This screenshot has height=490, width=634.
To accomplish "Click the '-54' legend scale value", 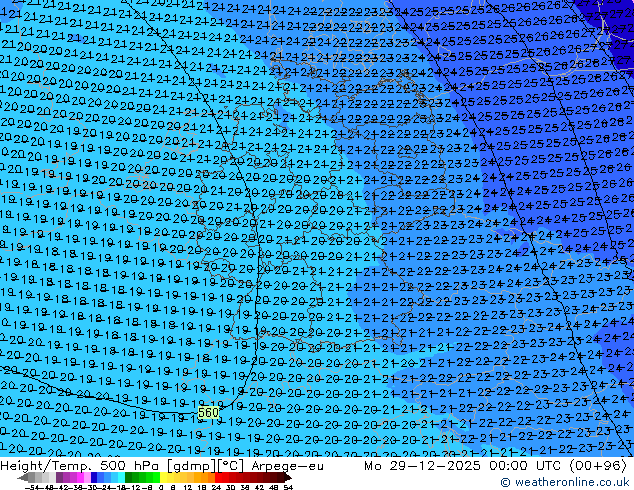I will [32, 487].
